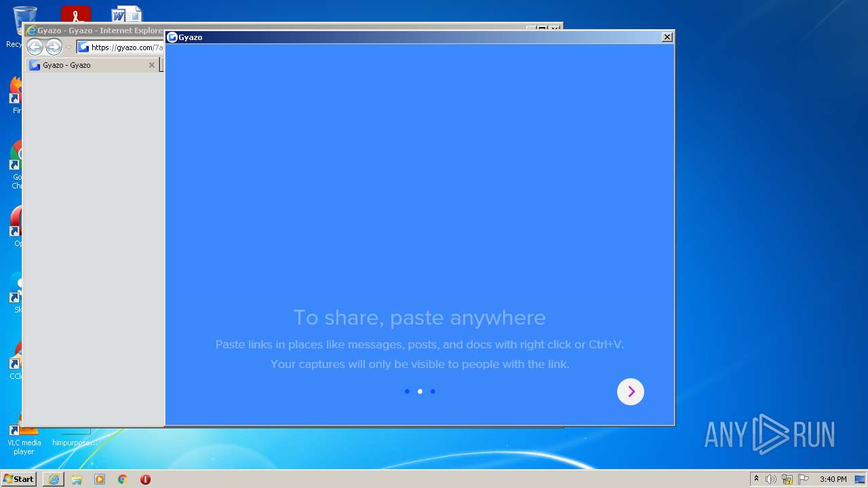Open network status tray icon
This screenshot has width=868, height=488.
coord(787,479)
